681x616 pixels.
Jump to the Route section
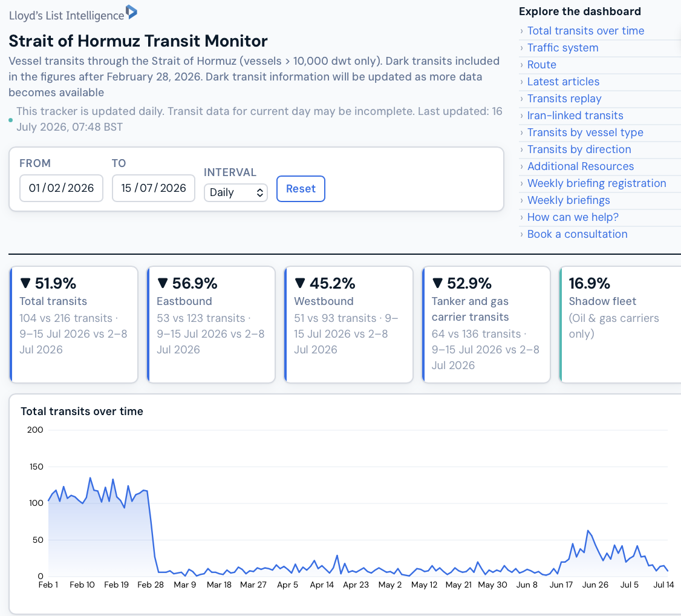[x=541, y=65]
